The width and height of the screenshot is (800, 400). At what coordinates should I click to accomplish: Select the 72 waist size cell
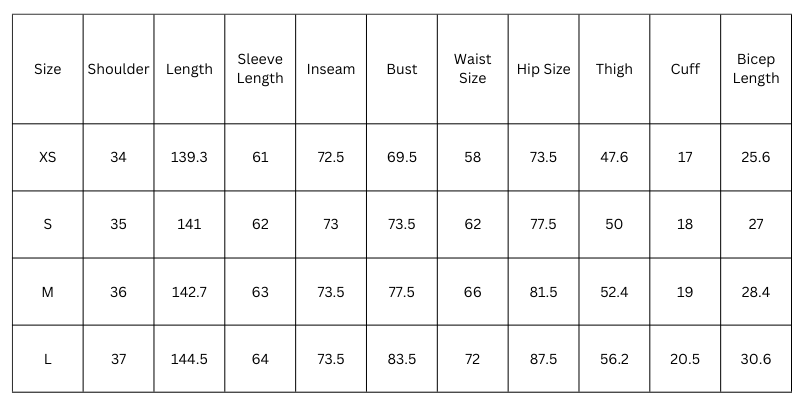[x=472, y=359]
